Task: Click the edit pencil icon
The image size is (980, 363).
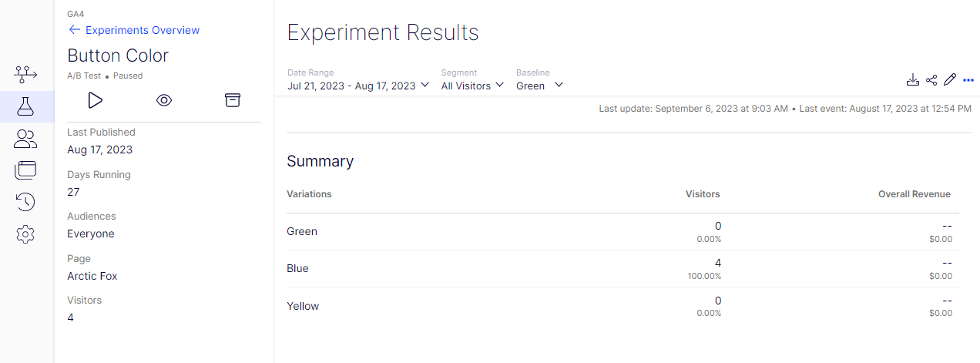Action: click(950, 80)
